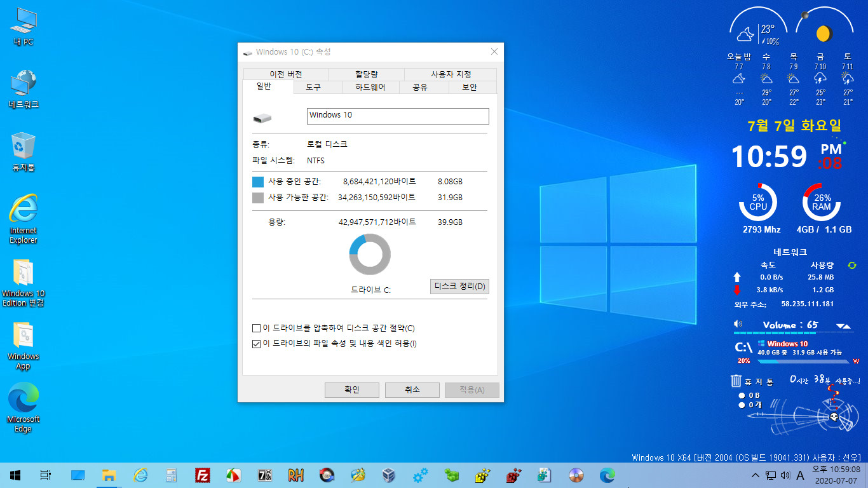Select the 네트워크 desktop icon
Image resolution: width=868 pixels, height=488 pixels.
click(x=24, y=89)
